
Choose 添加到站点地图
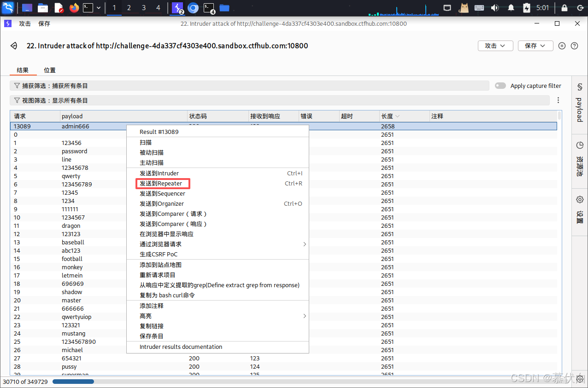[x=218, y=265]
